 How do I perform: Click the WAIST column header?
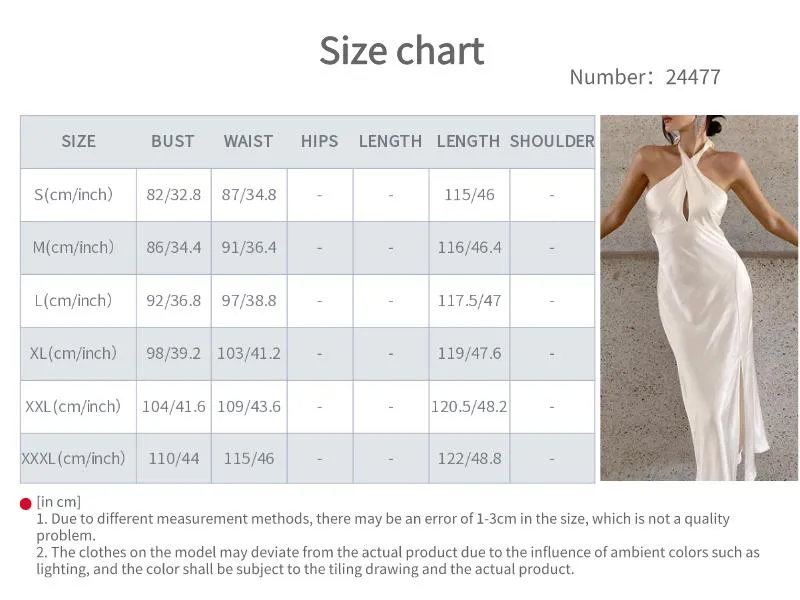(x=248, y=141)
